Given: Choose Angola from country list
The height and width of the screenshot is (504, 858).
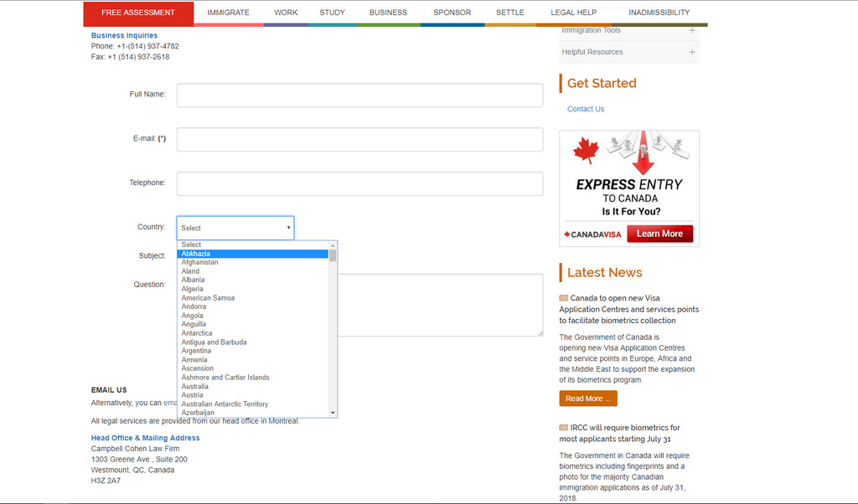Looking at the screenshot, I should pos(253,316).
